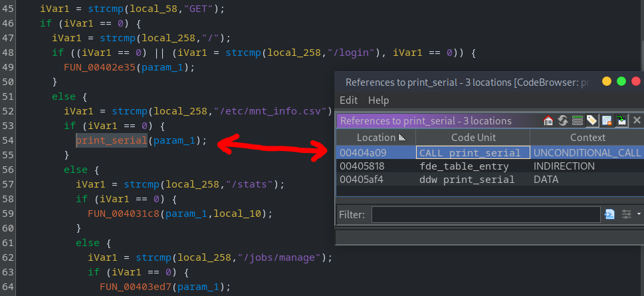Refresh the references table with the arrows icon

click(563, 120)
